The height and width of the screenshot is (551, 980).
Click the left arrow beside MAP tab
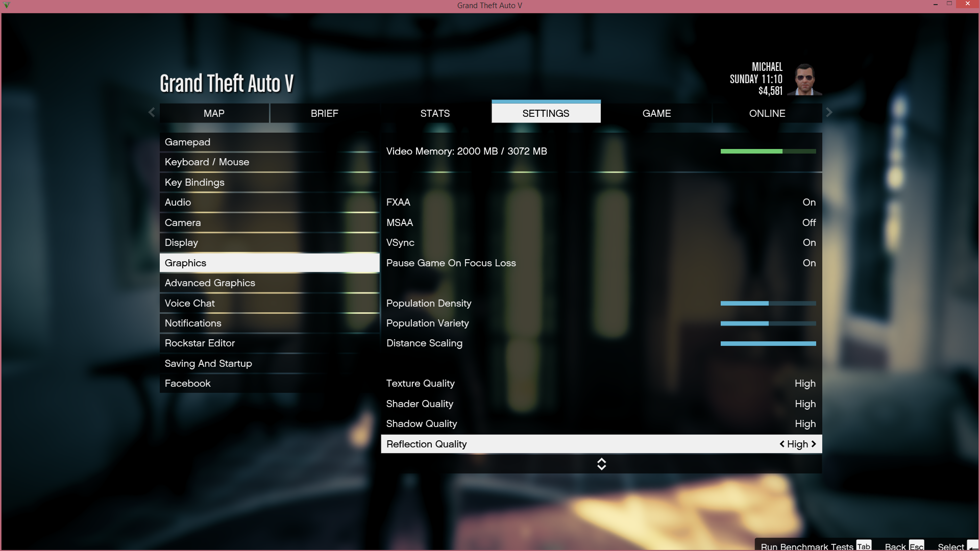152,112
